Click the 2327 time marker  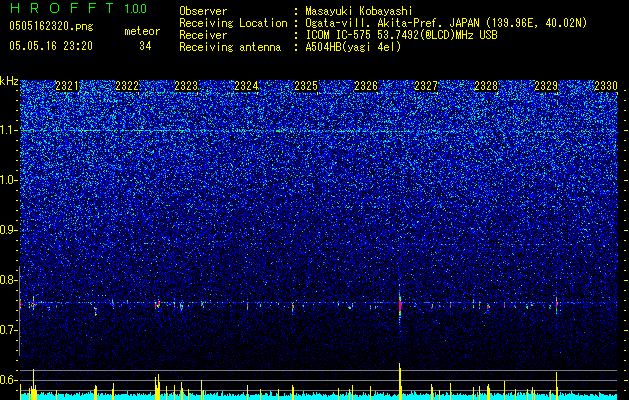click(x=426, y=86)
